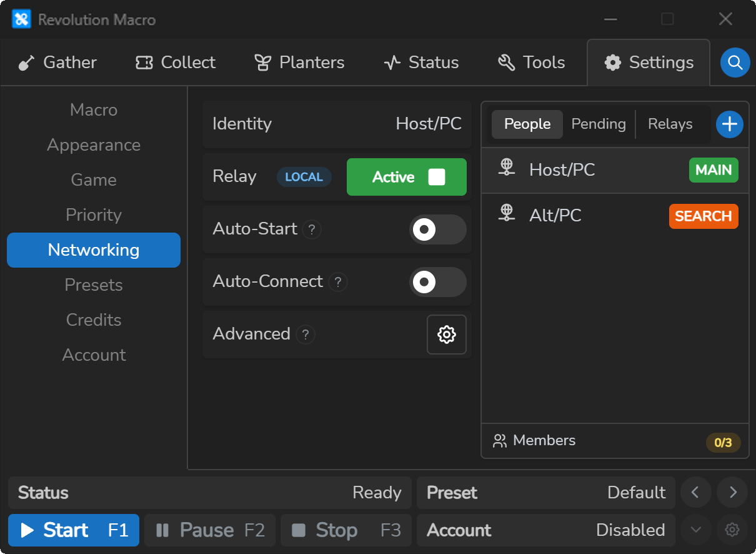Select the Host/PC row in people list
Screen dimensions: 756x554
[615, 170]
